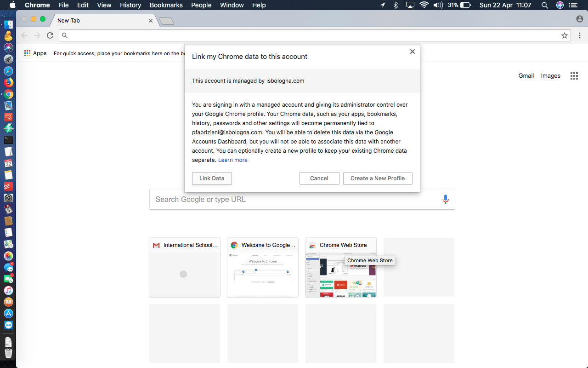Close the Link my Chrome data dialog
Screen dimensions: 588x368
coord(413,52)
